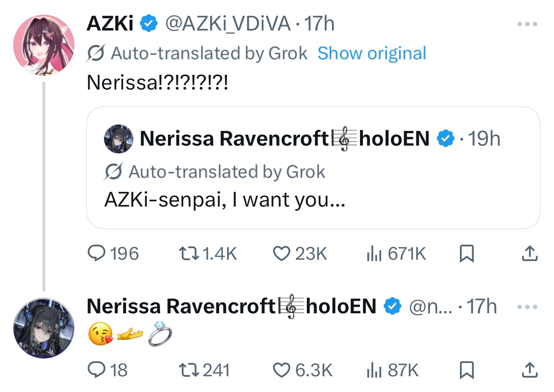Click Show original link
554x392 pixels.
372,53
